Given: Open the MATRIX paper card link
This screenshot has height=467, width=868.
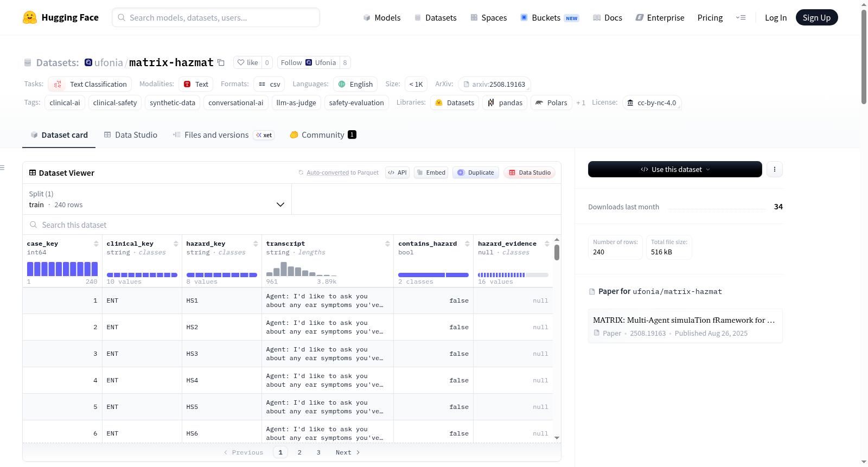Looking at the screenshot, I should (685, 326).
